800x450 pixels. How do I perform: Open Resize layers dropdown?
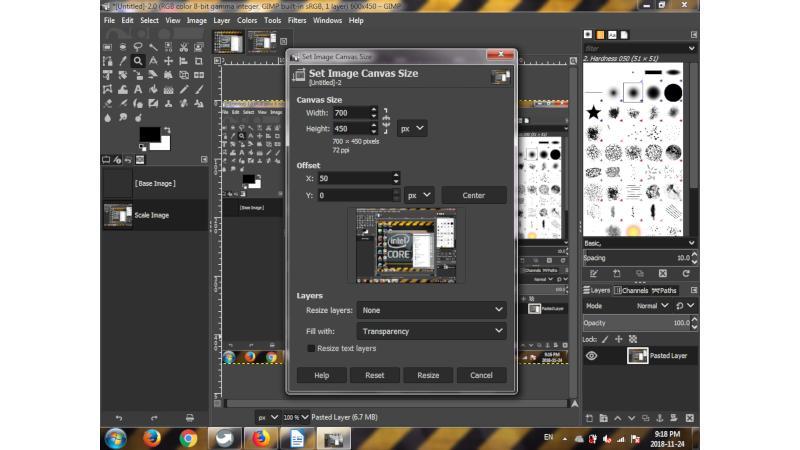pyautogui.click(x=431, y=310)
